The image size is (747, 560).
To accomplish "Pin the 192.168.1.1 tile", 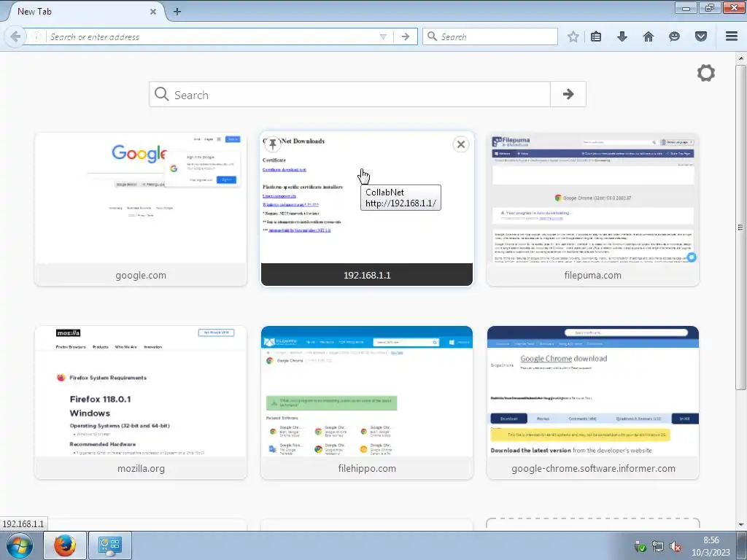I will 272,144.
